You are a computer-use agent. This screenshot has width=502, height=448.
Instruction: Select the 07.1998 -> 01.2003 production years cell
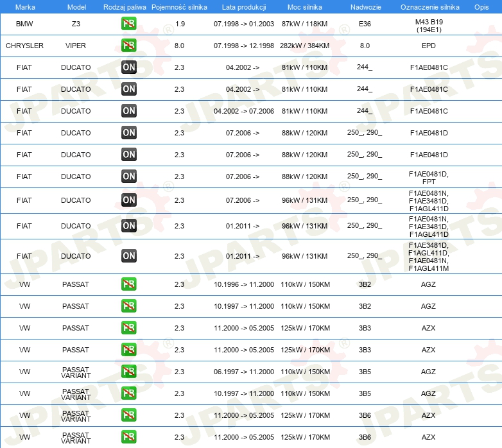point(244,24)
